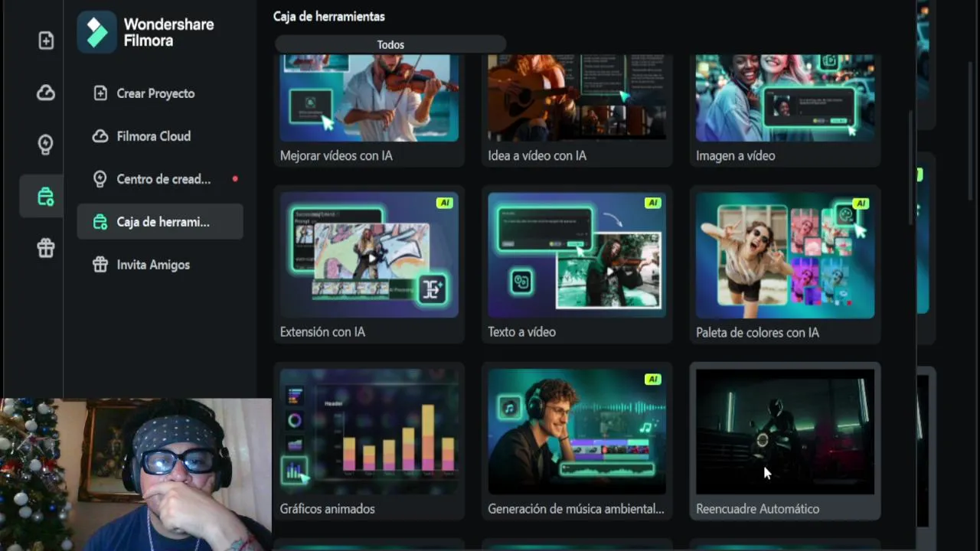Open Mejorar vídeos con IA thumbnail

click(369, 98)
